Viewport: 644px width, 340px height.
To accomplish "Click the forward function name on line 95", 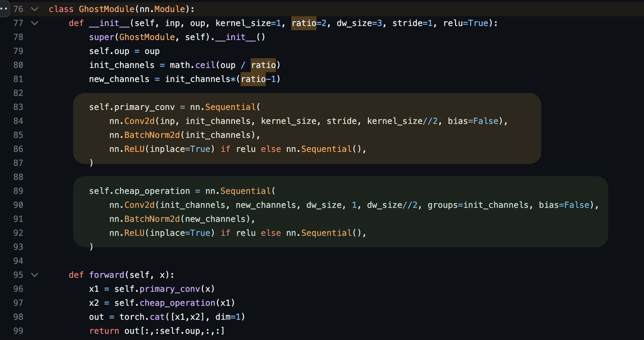I will click(x=107, y=275).
